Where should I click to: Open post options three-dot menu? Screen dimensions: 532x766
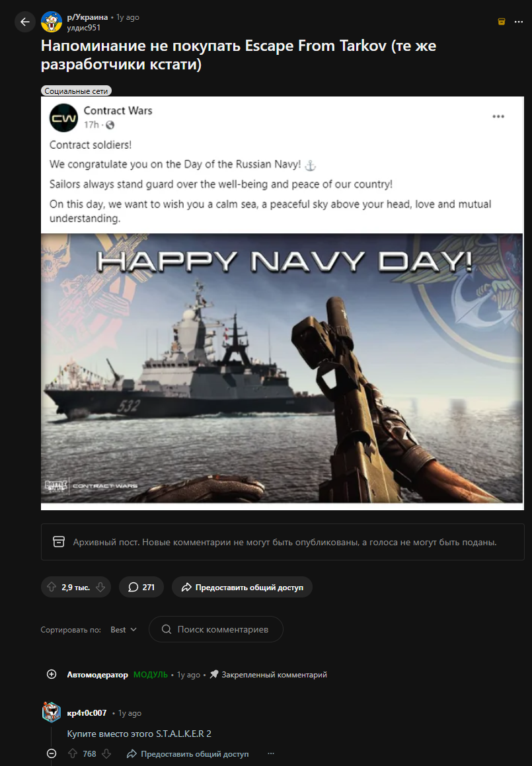tap(518, 22)
